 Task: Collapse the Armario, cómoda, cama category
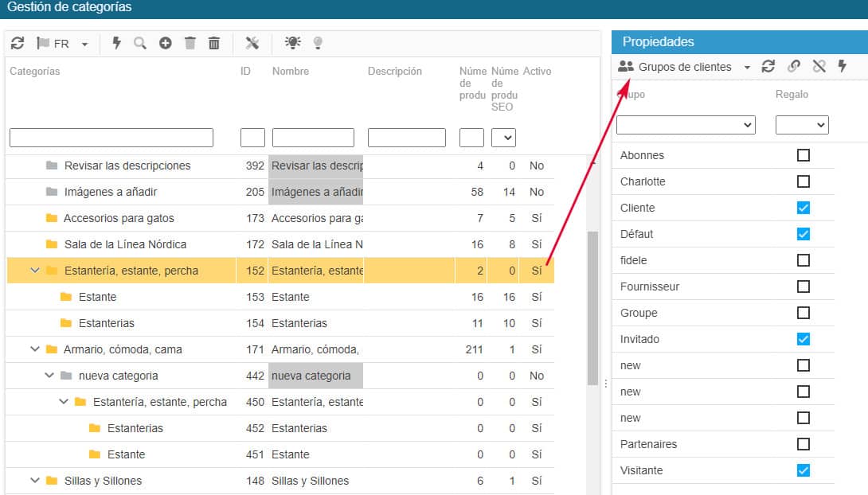[35, 349]
